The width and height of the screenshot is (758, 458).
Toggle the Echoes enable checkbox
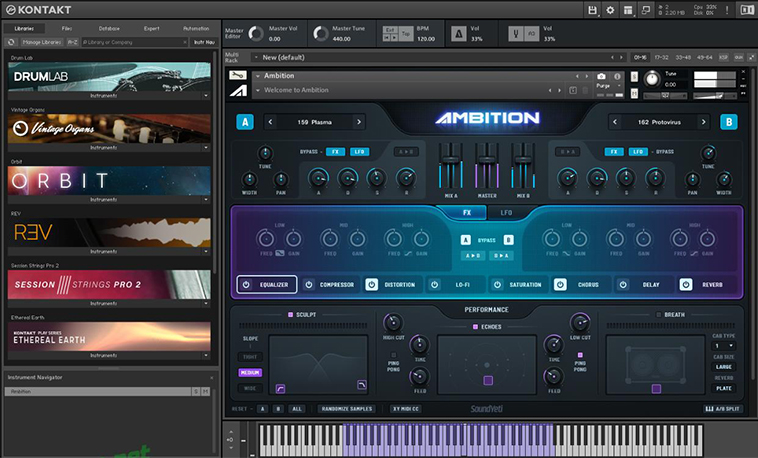point(475,327)
